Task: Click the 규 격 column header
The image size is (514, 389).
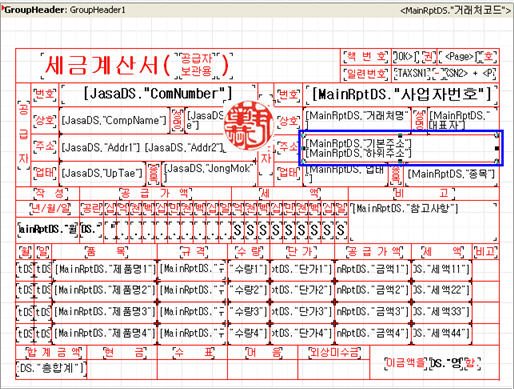Action: tap(194, 251)
